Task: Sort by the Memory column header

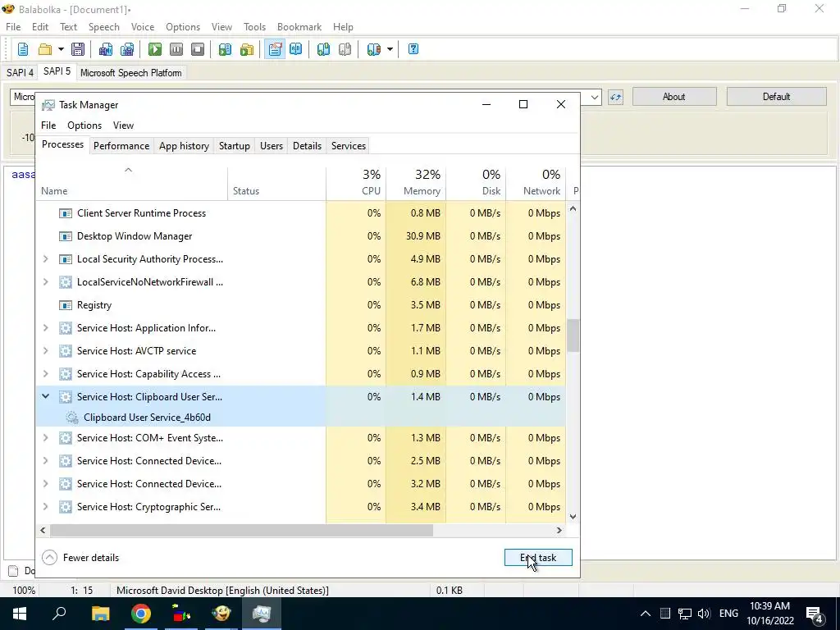Action: coord(416,183)
